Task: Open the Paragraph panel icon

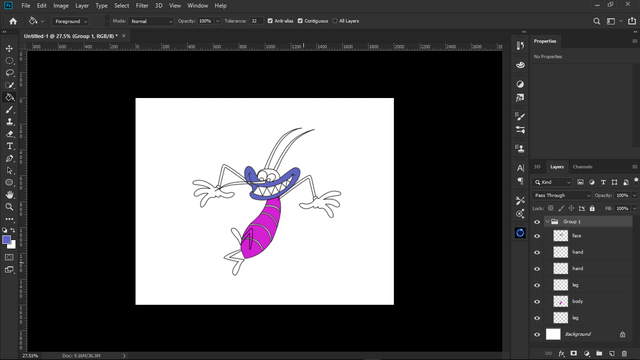Action: (x=520, y=181)
